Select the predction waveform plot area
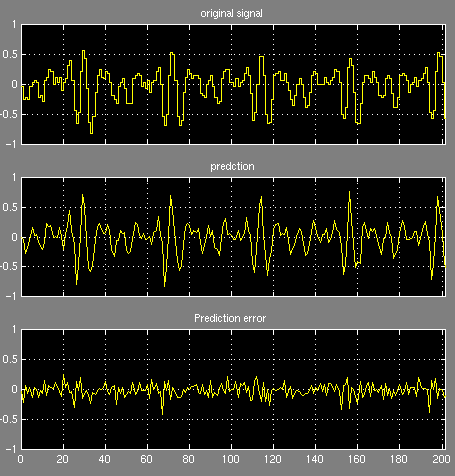Screen dimensions: 455x476 (233, 237)
